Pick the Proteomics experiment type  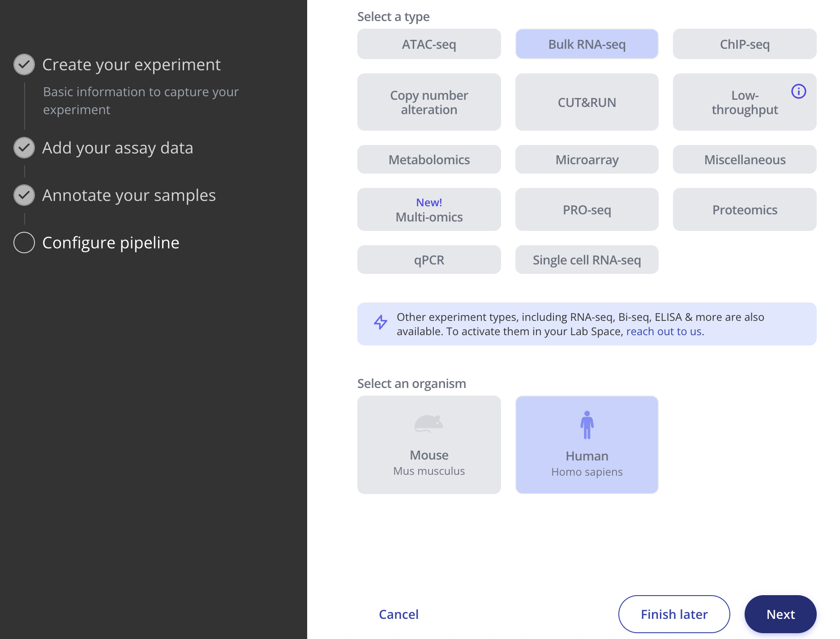pos(745,209)
